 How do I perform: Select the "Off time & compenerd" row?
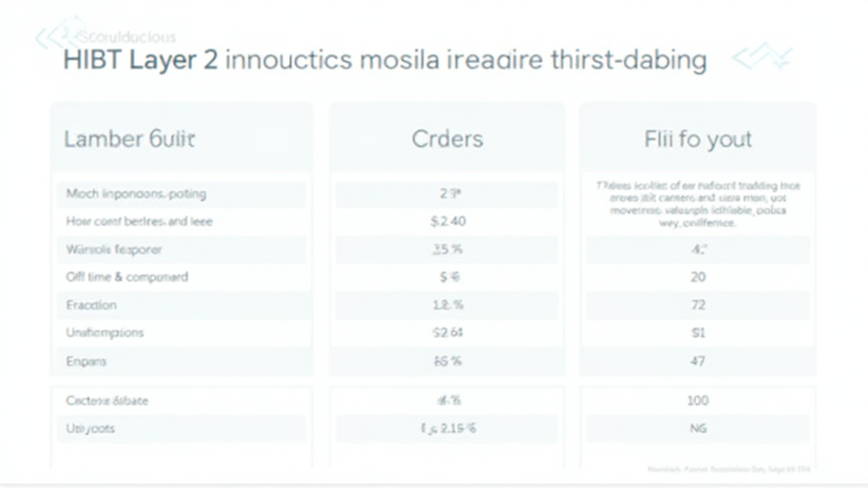click(127, 277)
